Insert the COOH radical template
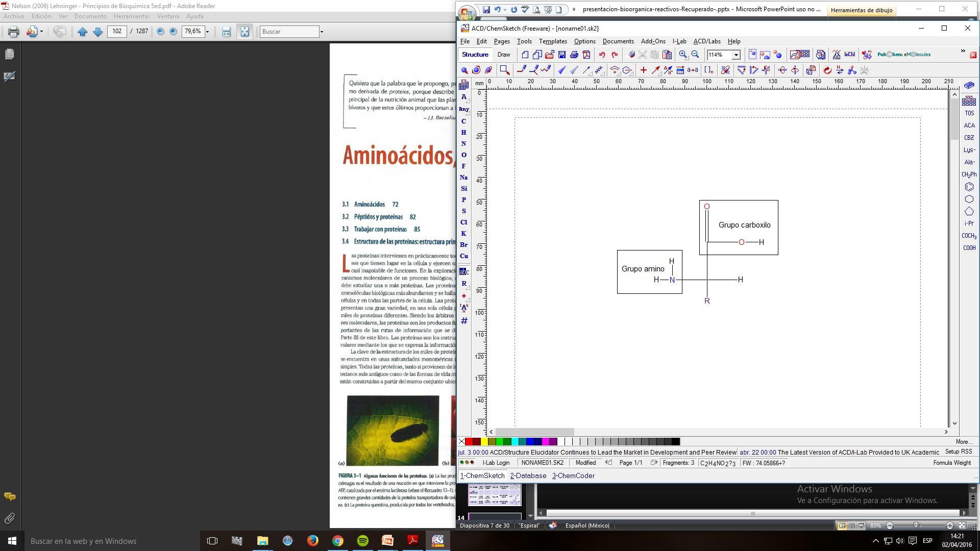980x551 pixels. coord(969,248)
